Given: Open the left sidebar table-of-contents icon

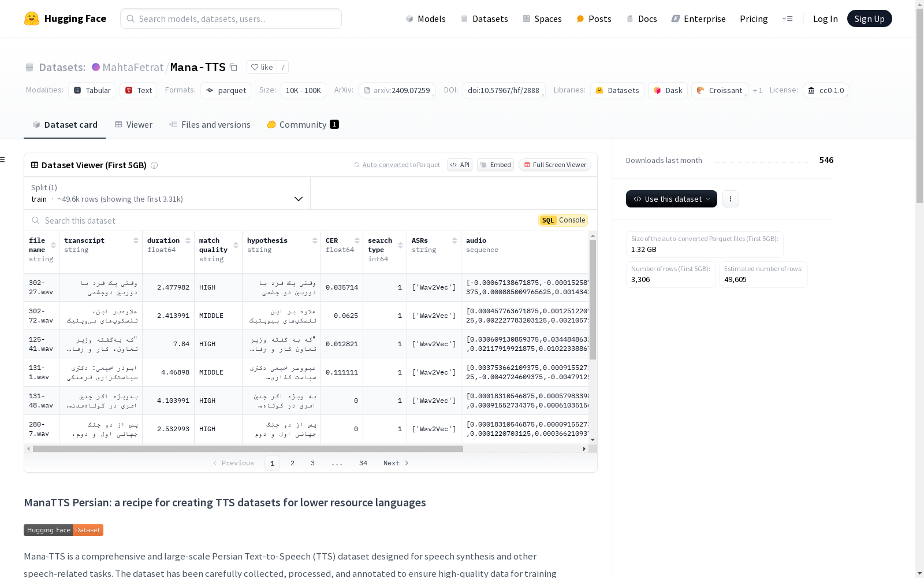Looking at the screenshot, I should click(x=3, y=160).
